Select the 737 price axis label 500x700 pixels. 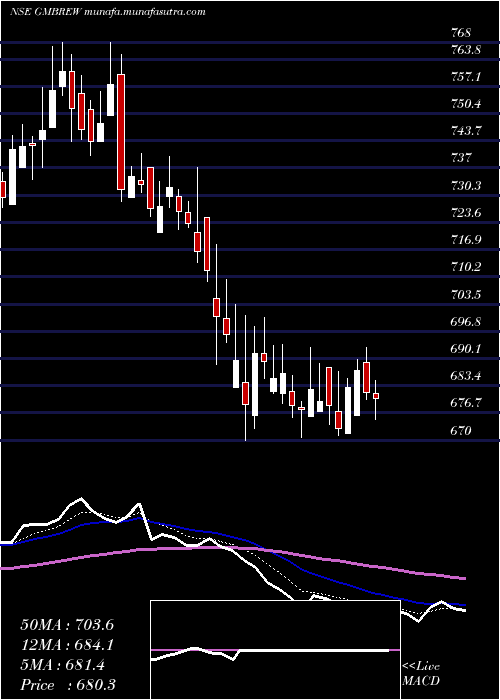(461, 158)
